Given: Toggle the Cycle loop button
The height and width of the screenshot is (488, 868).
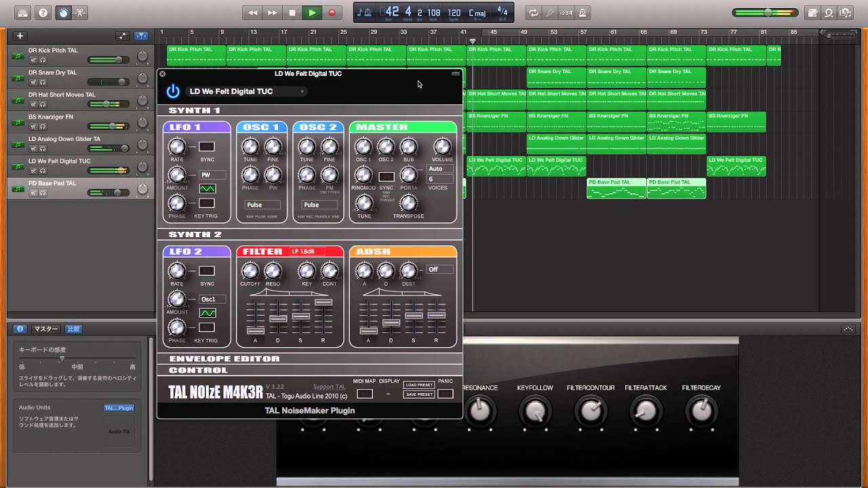Looking at the screenshot, I should tap(534, 12).
